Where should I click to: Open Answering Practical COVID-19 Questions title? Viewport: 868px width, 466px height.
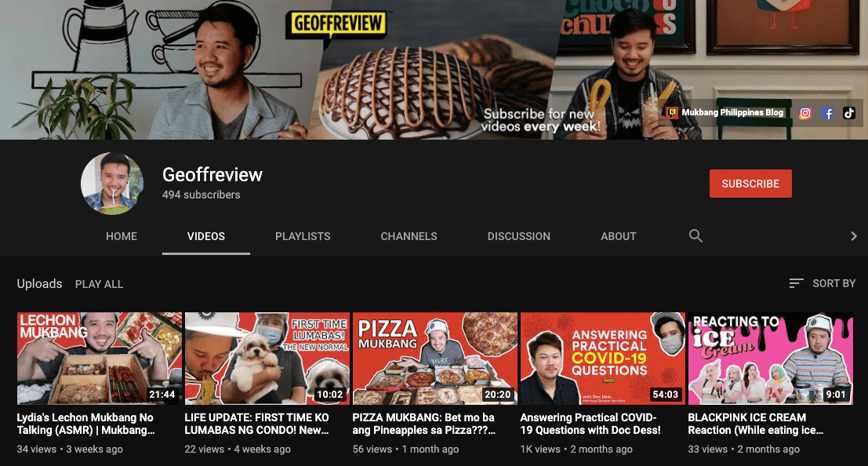[x=590, y=424]
